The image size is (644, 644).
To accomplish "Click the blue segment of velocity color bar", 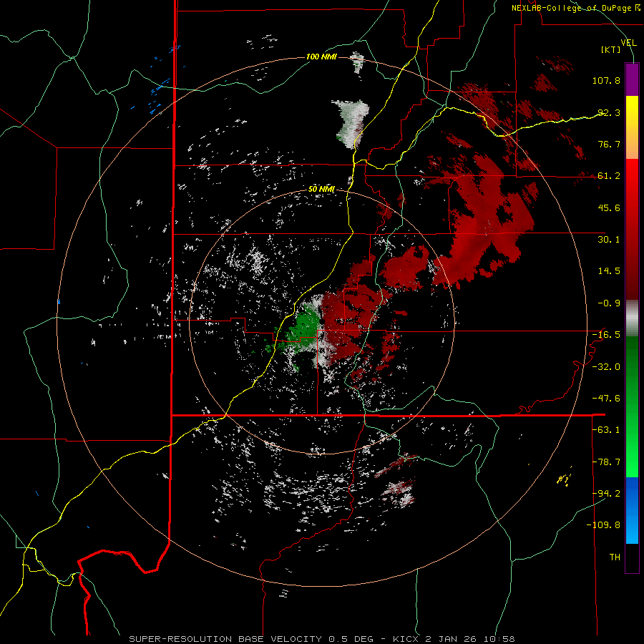I will point(632,510).
